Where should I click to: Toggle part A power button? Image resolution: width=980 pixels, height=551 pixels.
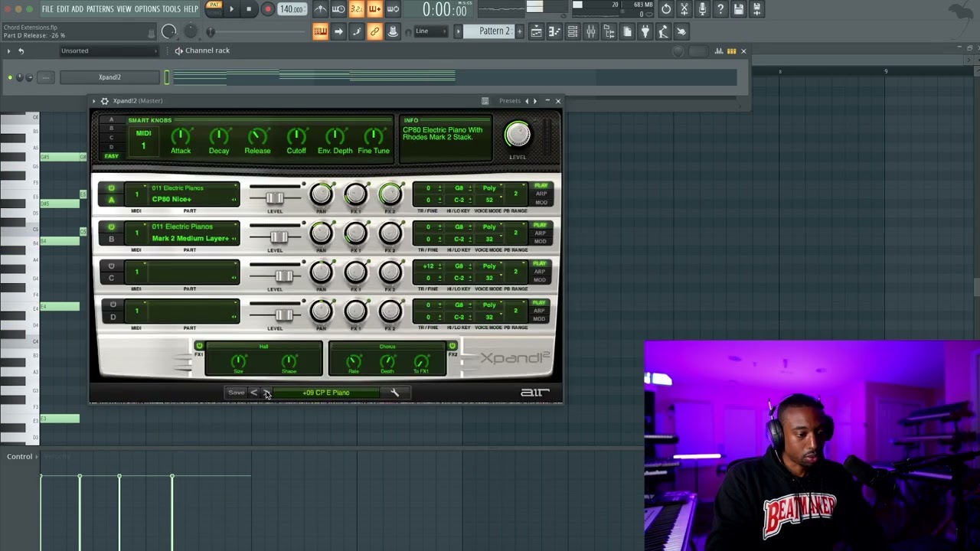point(112,188)
